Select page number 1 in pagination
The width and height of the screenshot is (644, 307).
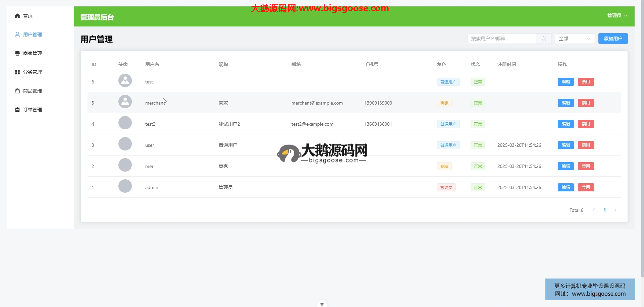tap(605, 210)
